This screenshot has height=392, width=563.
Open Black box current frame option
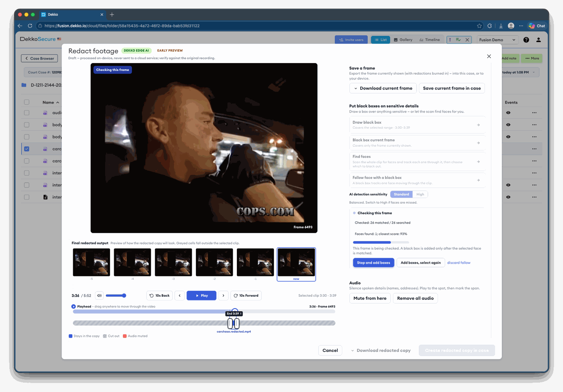click(417, 143)
